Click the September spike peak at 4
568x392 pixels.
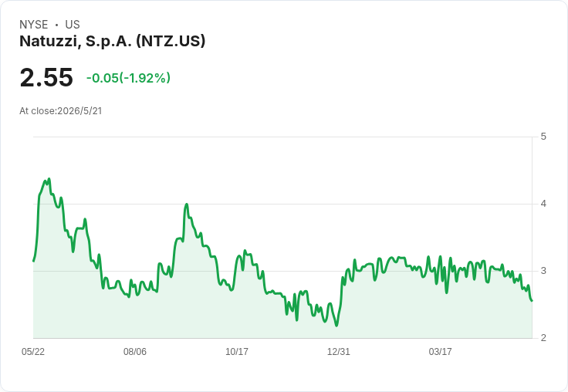187,204
